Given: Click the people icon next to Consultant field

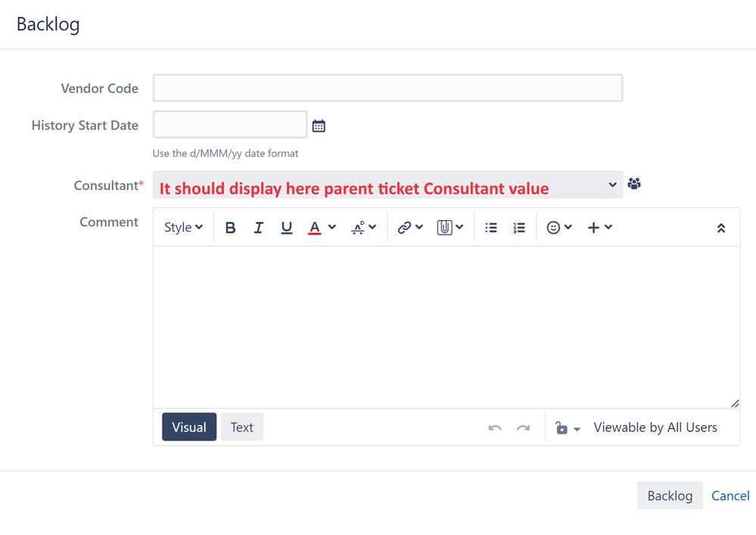Looking at the screenshot, I should click(x=634, y=183).
